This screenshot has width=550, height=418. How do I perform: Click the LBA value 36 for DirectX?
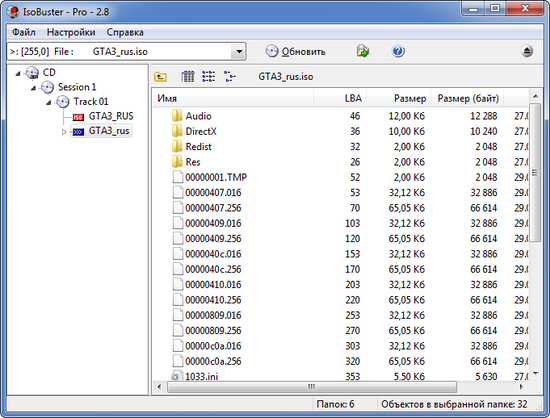tap(355, 131)
